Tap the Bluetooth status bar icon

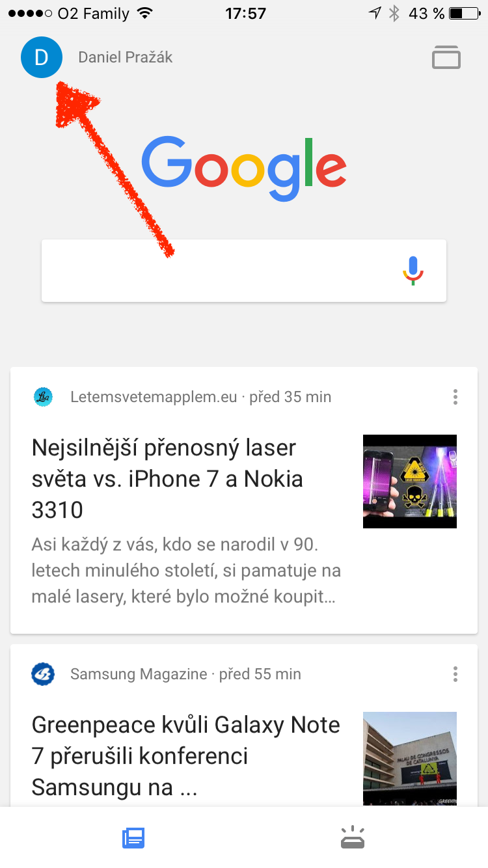tap(394, 13)
